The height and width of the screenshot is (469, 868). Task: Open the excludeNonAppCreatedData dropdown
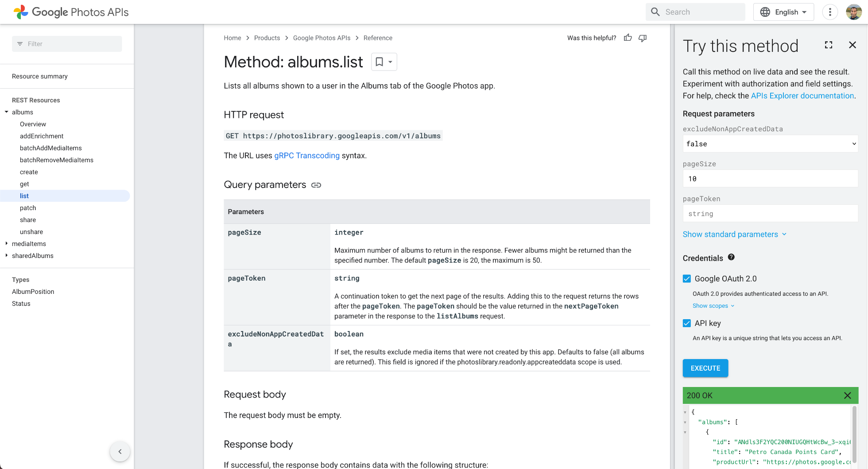pyautogui.click(x=770, y=144)
